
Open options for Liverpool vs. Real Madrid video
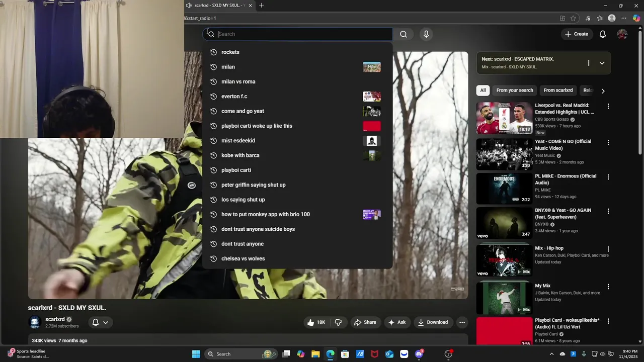(x=608, y=107)
